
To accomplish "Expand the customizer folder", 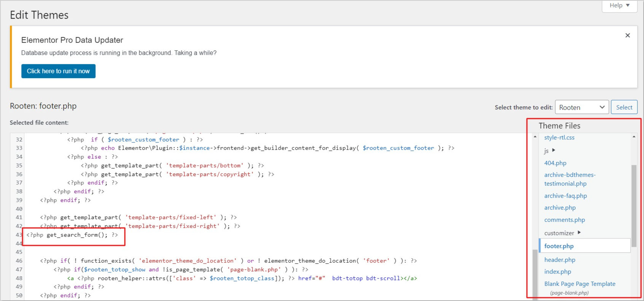I will coord(563,233).
